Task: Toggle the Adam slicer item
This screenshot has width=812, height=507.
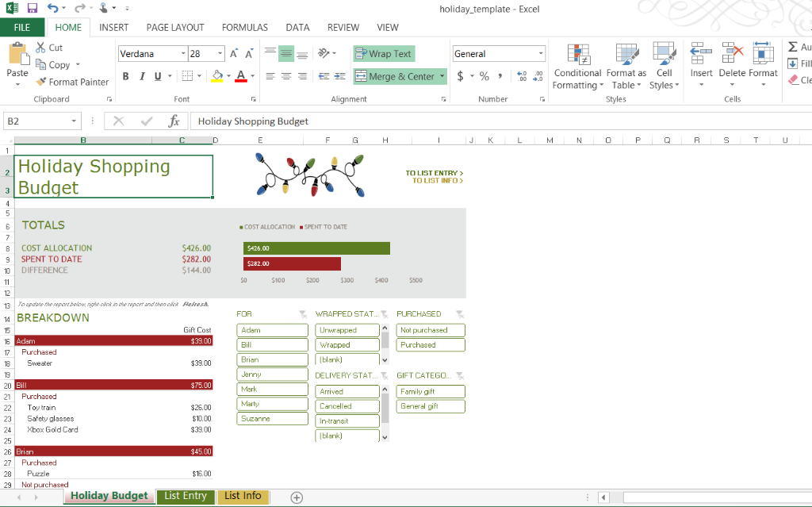Action: pyautogui.click(x=273, y=330)
